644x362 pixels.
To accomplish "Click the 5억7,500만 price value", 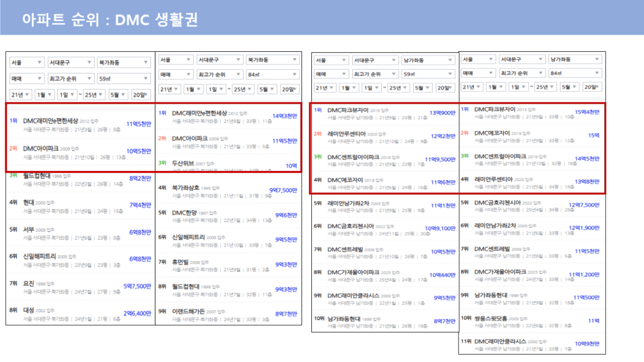I will [x=137, y=286].
